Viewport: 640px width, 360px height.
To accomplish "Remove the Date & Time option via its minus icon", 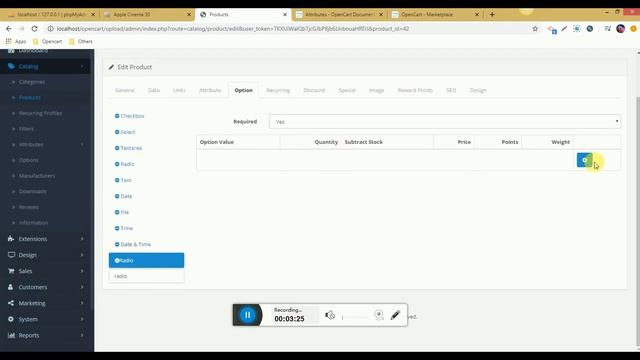I will (x=117, y=244).
